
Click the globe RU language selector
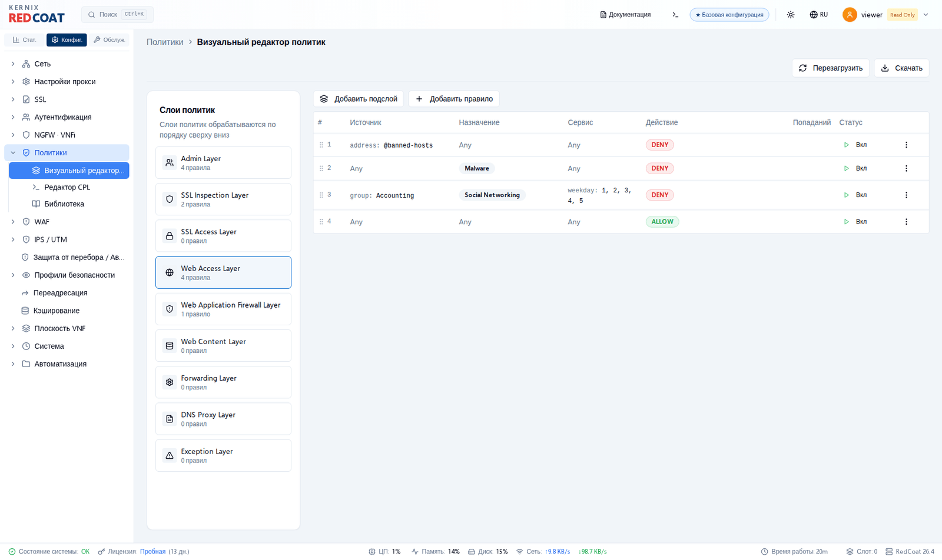tap(818, 15)
